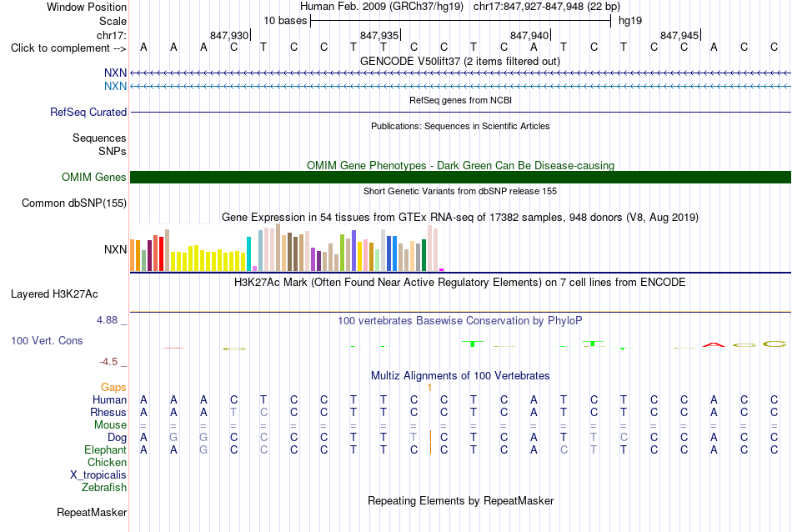Select the Chicken alignment row label

pos(107,462)
